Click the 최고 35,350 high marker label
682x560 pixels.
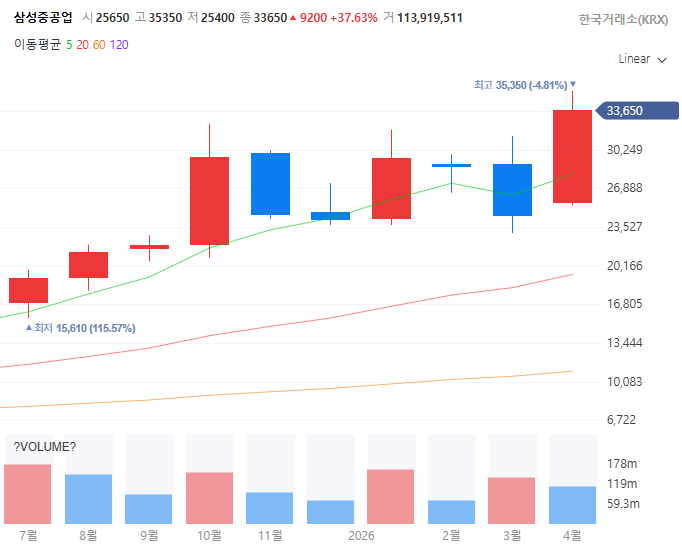(x=525, y=85)
